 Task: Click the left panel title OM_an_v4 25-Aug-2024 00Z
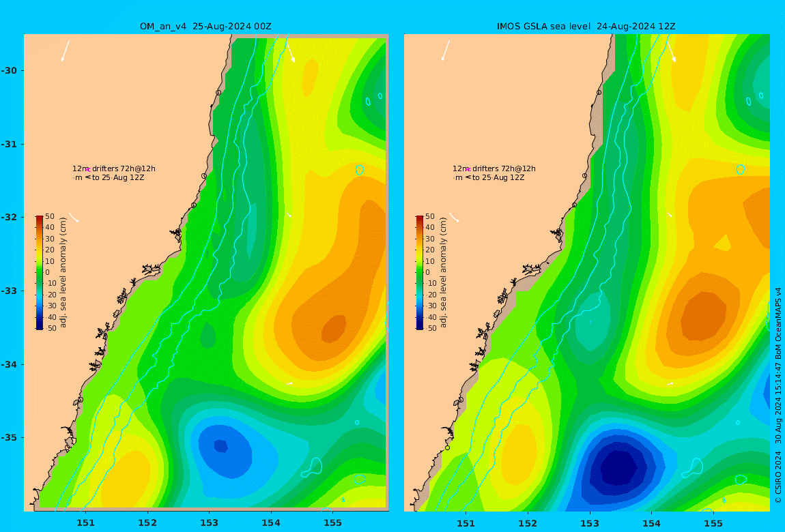(x=205, y=27)
